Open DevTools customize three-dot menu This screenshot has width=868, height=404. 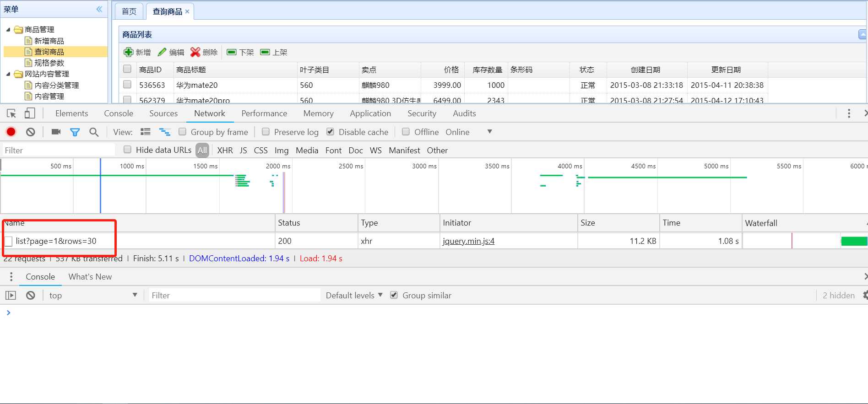point(849,113)
